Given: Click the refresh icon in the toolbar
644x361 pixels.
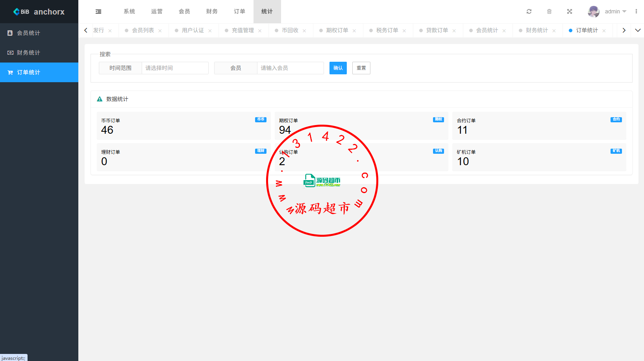Looking at the screenshot, I should tap(529, 11).
